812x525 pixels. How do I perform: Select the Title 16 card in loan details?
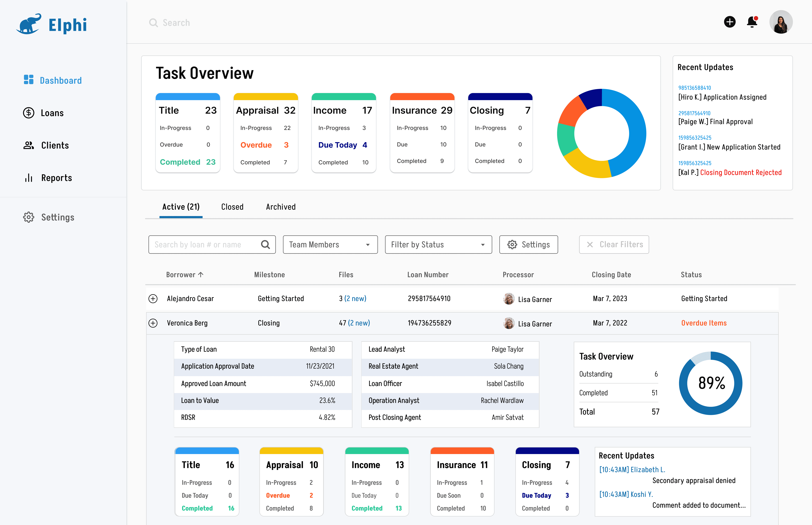pyautogui.click(x=207, y=482)
